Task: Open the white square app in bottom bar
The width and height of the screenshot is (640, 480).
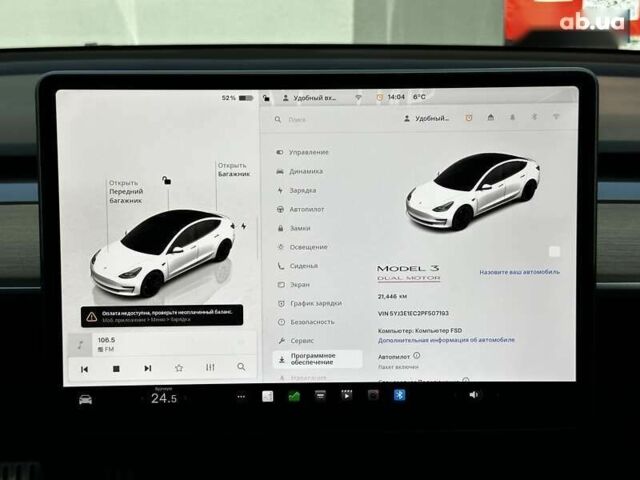Action: tap(268, 396)
